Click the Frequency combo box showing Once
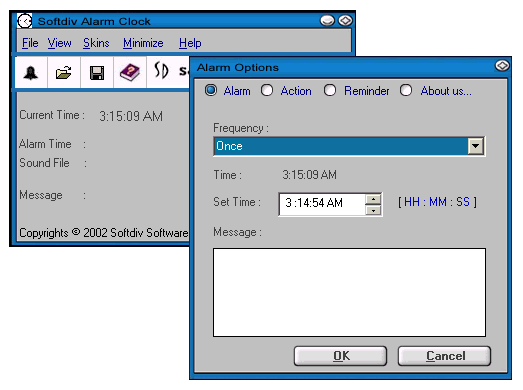523x390 pixels. (349, 146)
